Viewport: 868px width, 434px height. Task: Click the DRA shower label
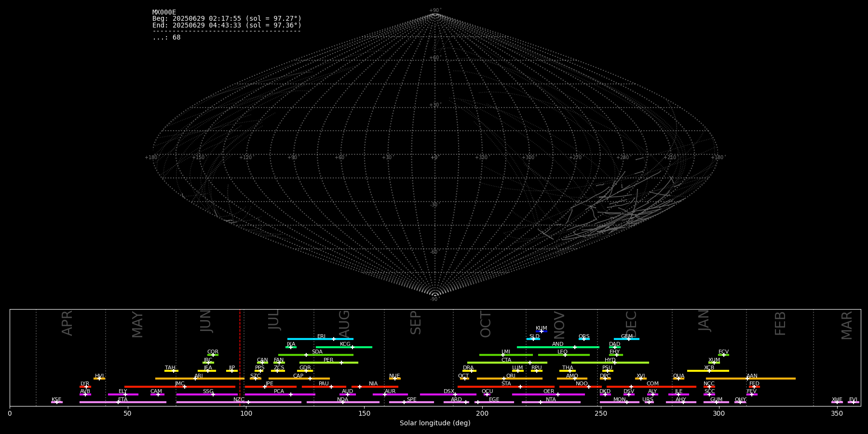[468, 367]
